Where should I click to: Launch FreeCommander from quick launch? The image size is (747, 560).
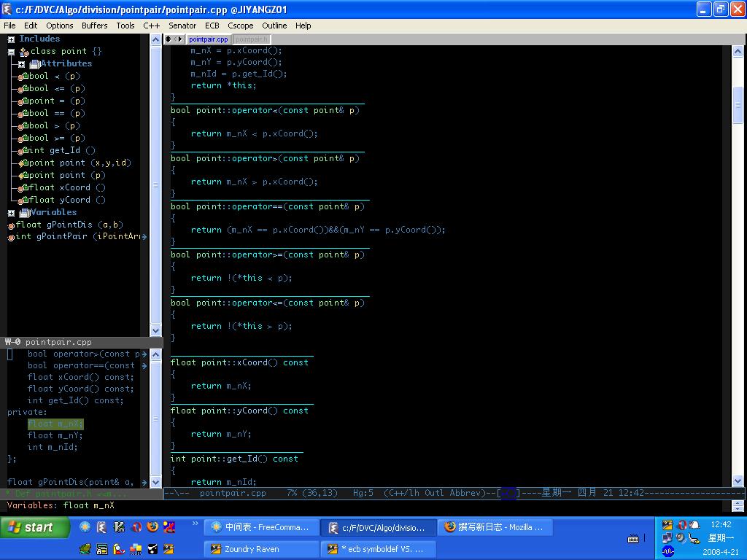85,526
